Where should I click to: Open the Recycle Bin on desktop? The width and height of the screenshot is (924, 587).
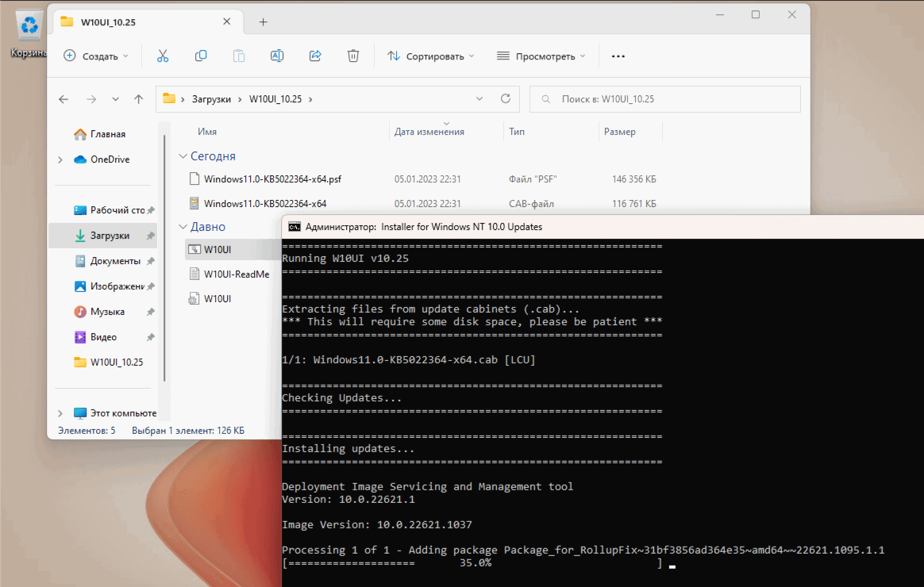(x=29, y=34)
